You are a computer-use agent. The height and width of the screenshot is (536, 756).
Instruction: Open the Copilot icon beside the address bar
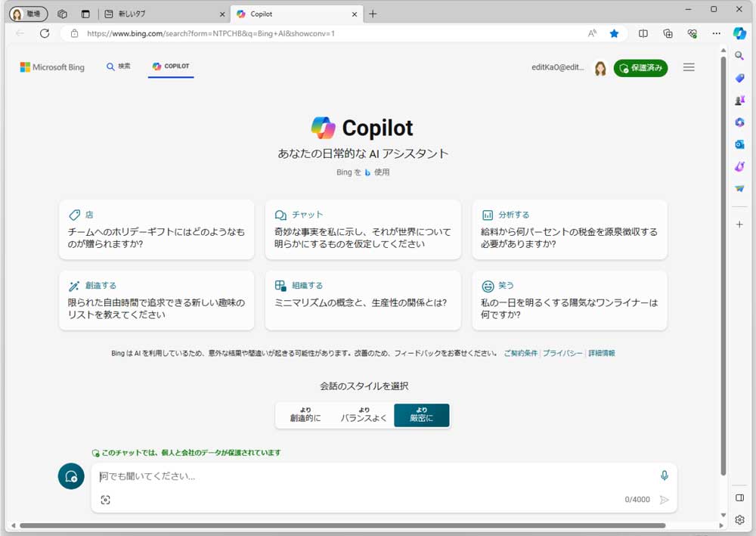click(739, 33)
